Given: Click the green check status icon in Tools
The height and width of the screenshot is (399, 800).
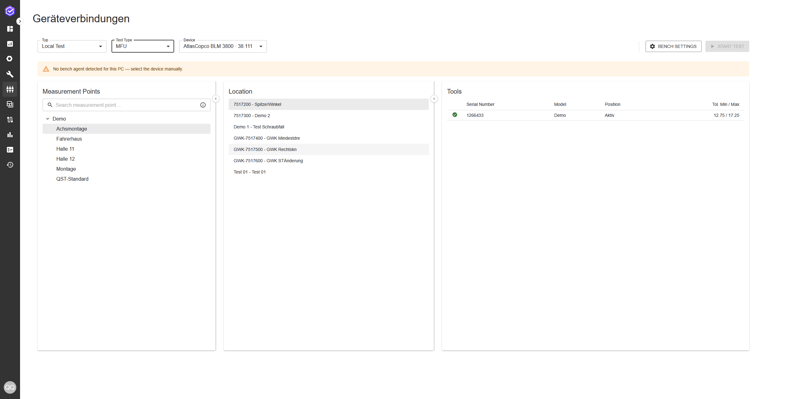Looking at the screenshot, I should coord(455,115).
